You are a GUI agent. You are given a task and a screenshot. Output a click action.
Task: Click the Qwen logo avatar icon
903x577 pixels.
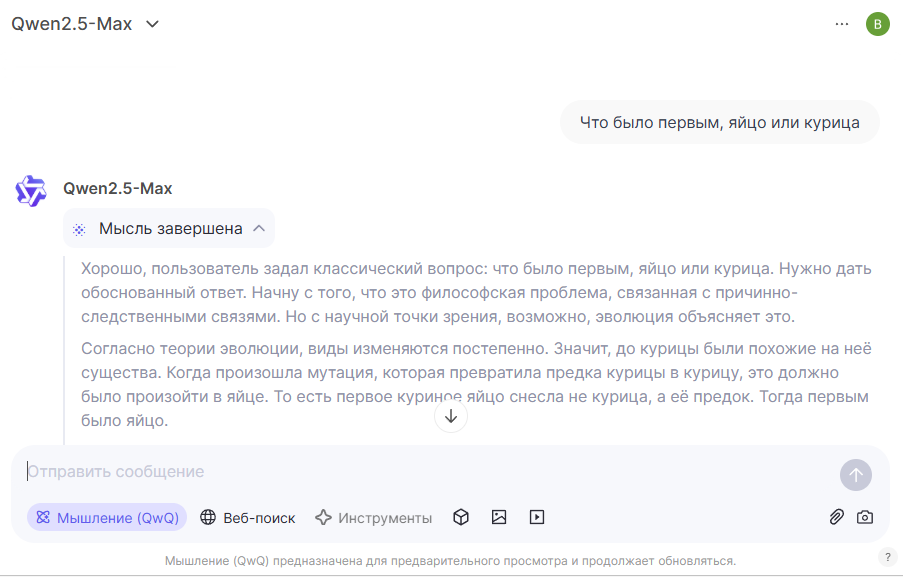(31, 190)
